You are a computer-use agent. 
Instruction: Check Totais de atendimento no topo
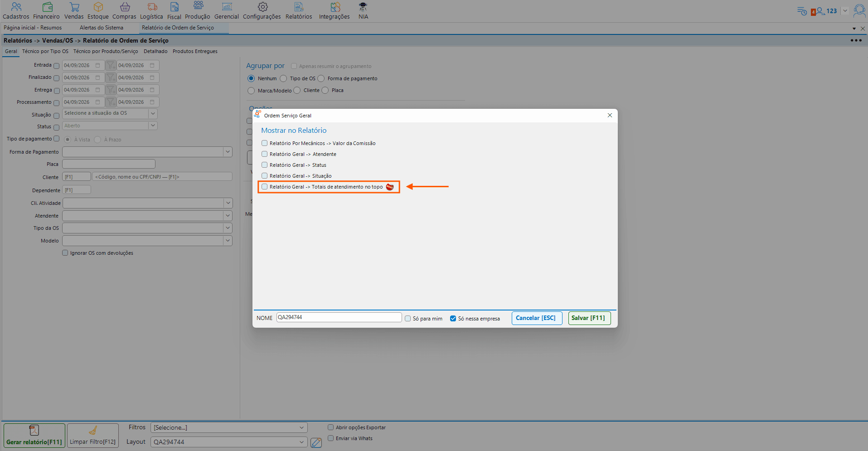click(264, 187)
